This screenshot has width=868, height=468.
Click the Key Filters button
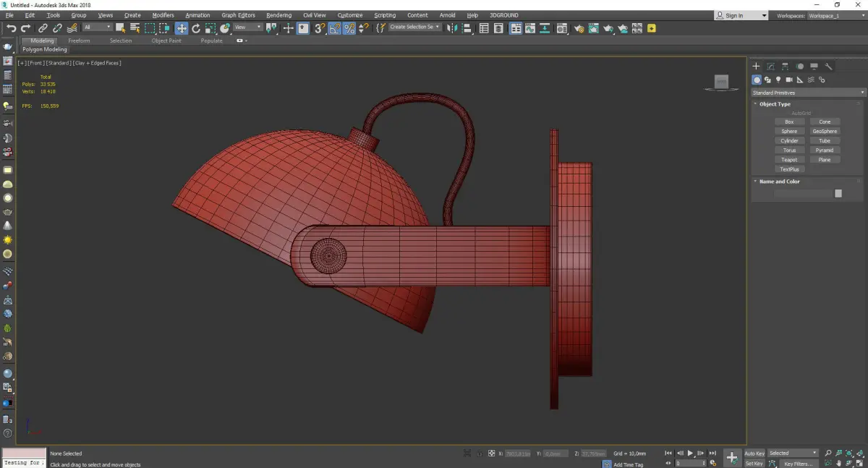coord(798,464)
